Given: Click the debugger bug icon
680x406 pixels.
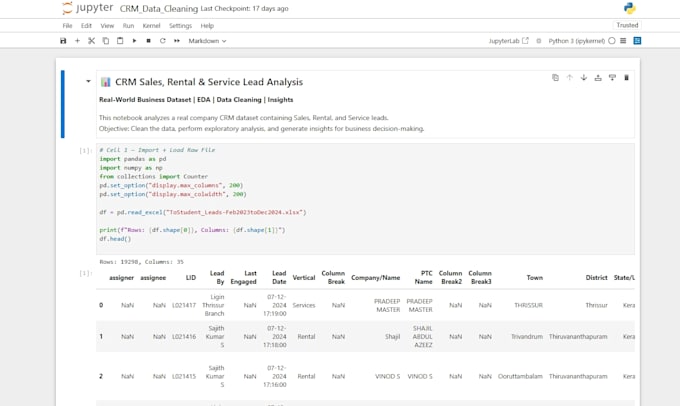Looking at the screenshot, I should point(539,41).
